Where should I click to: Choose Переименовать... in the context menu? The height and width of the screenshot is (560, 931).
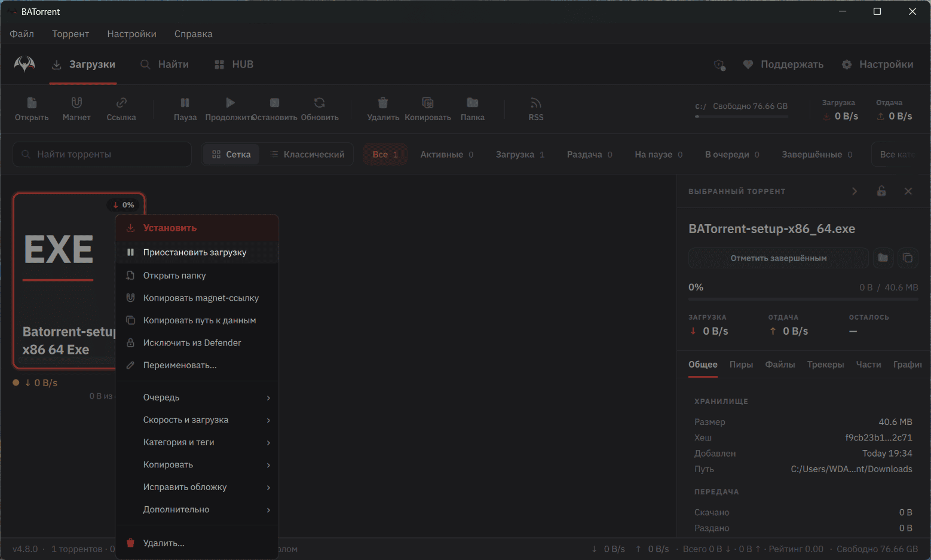point(197,365)
